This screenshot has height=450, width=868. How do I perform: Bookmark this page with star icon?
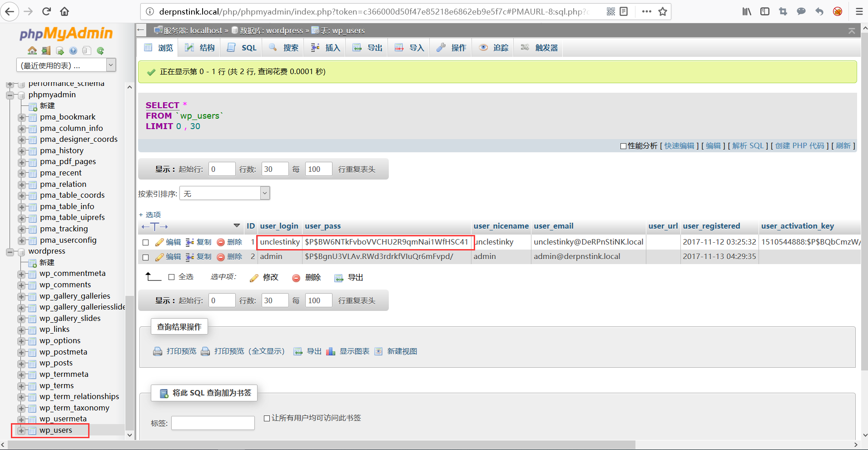(663, 11)
